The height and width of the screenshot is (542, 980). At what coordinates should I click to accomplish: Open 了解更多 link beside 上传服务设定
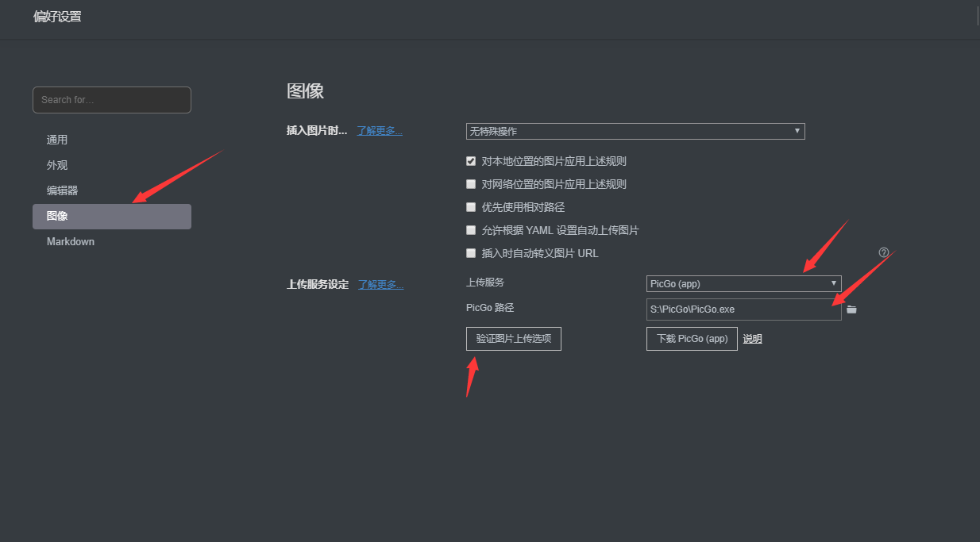point(381,284)
